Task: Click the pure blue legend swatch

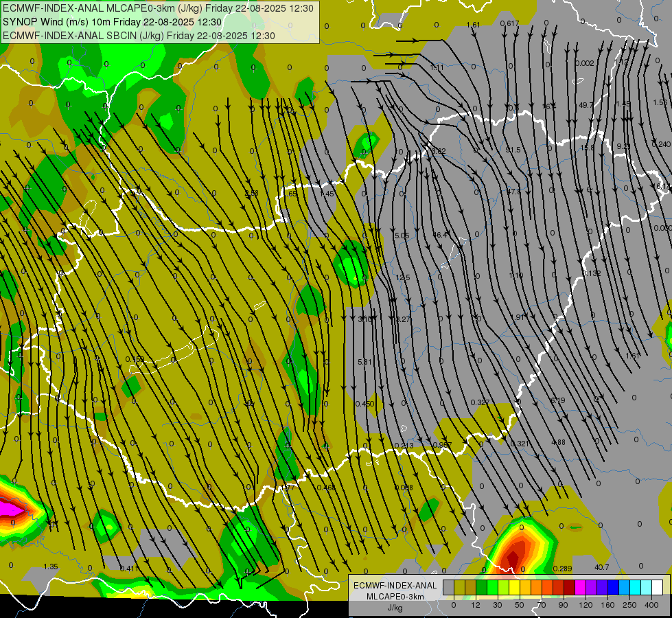Action: coord(613,587)
